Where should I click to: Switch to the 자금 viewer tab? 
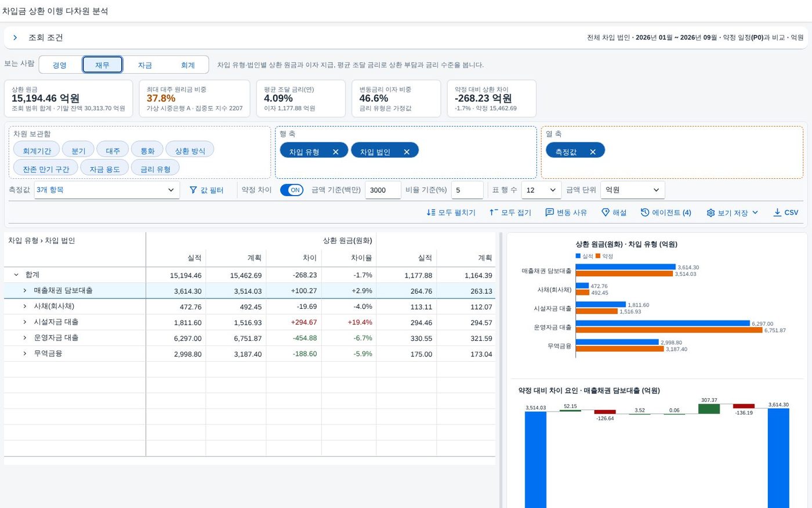coord(145,65)
